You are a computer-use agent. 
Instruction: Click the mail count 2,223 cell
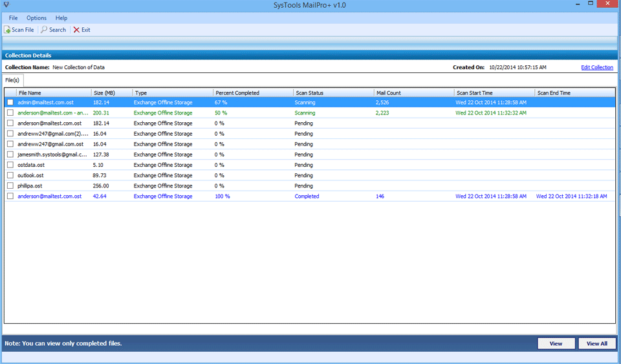point(382,112)
